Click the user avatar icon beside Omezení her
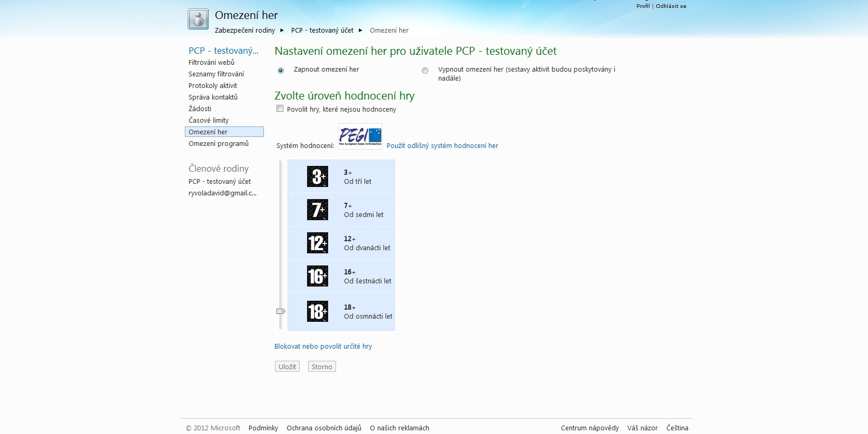Screen dimensions: 868x434 tap(198, 19)
